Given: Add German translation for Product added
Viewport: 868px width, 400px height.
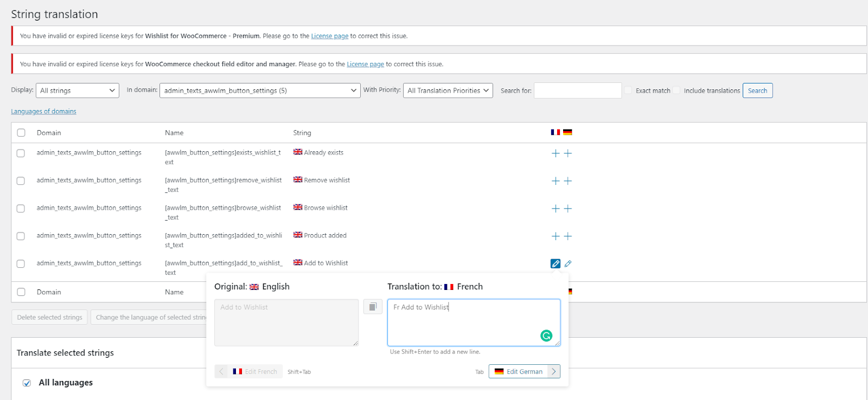Looking at the screenshot, I should click(568, 236).
